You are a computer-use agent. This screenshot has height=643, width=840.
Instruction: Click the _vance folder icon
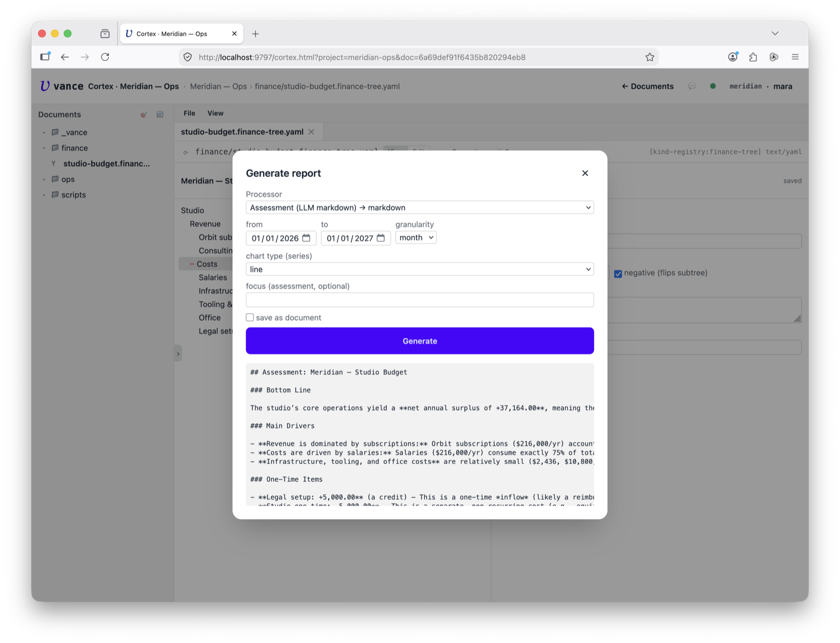[x=55, y=132]
